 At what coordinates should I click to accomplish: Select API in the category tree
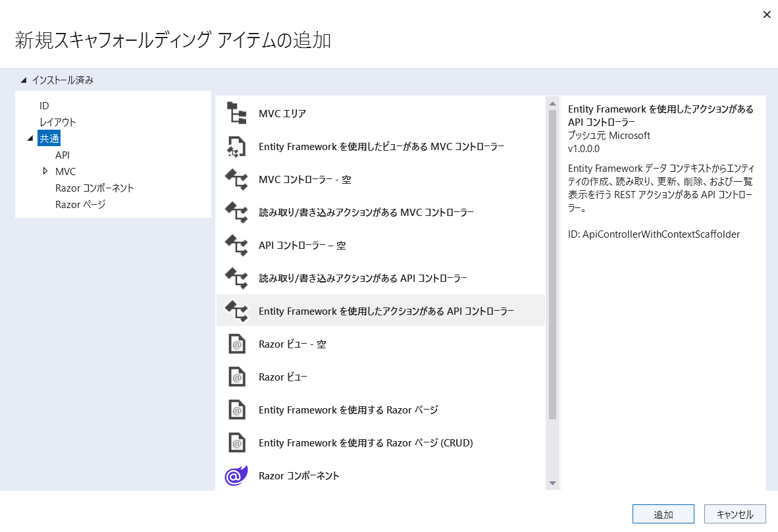click(x=63, y=155)
